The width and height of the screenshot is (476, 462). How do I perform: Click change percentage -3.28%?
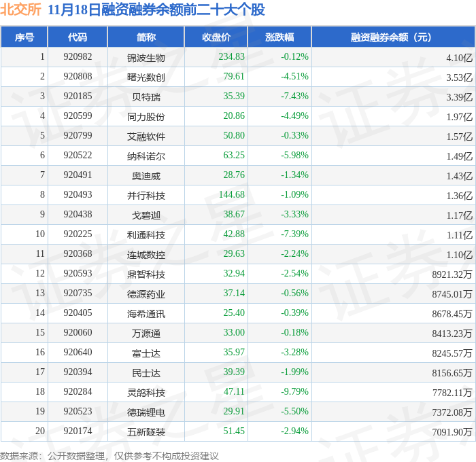294,353
